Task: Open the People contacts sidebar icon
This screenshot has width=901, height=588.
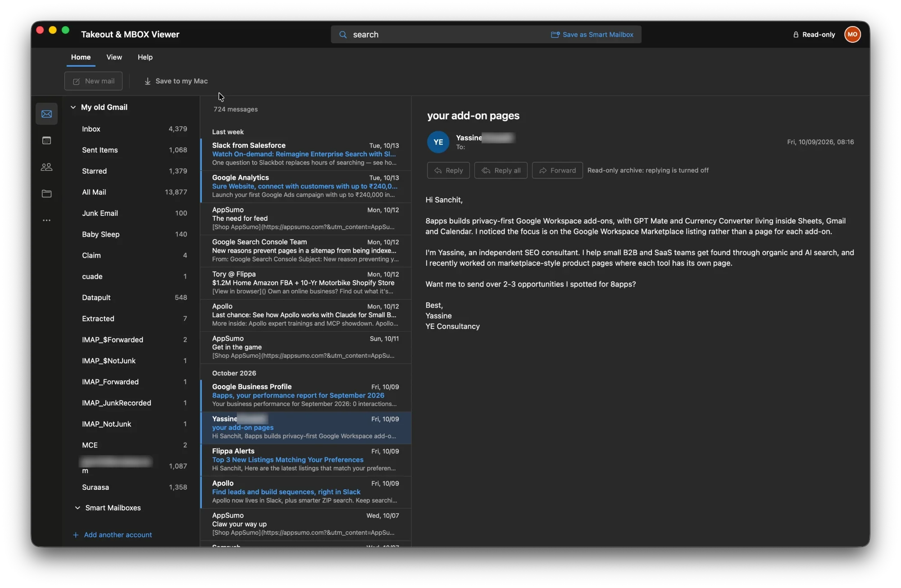Action: pyautogui.click(x=46, y=167)
